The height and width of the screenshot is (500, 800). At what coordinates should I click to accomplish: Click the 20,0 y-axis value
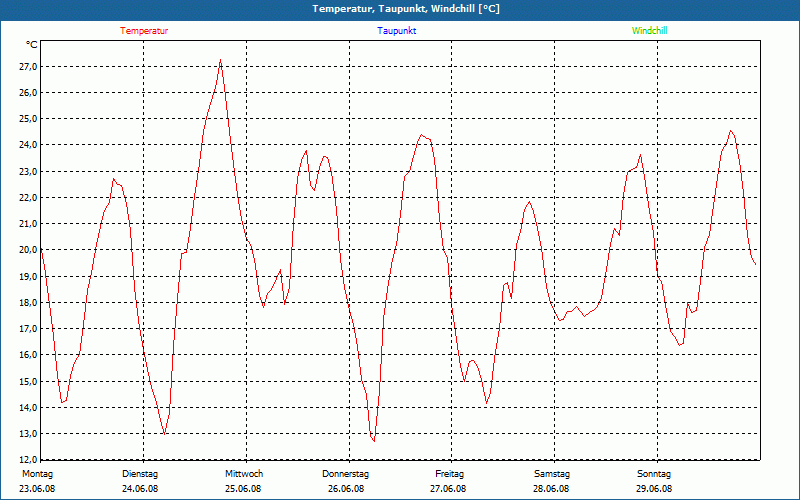point(29,250)
